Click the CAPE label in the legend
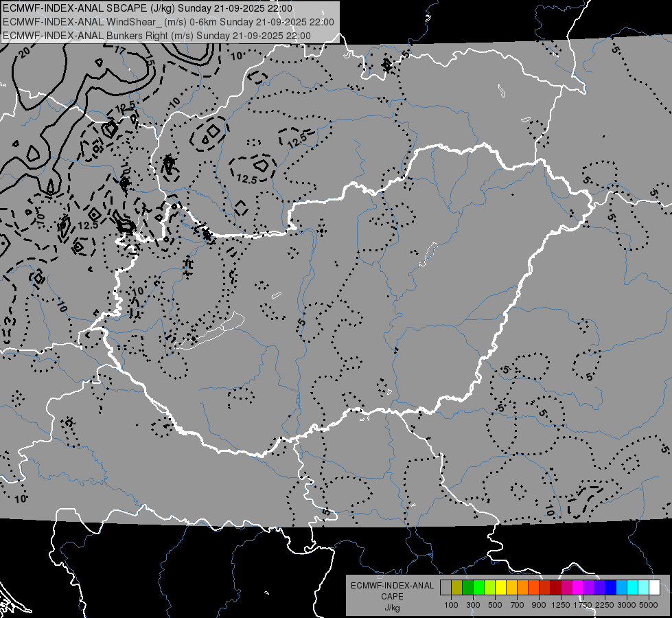Screen dimensions: 672x618 click(x=392, y=597)
